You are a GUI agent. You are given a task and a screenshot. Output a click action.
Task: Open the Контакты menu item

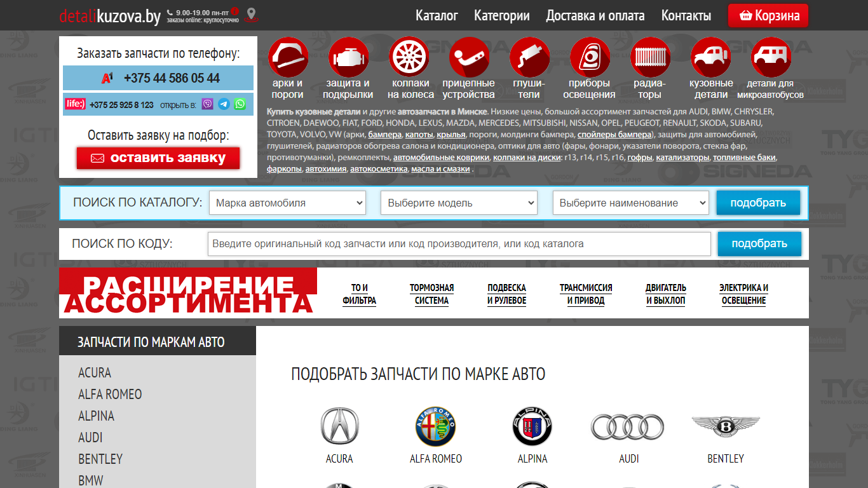pos(686,16)
